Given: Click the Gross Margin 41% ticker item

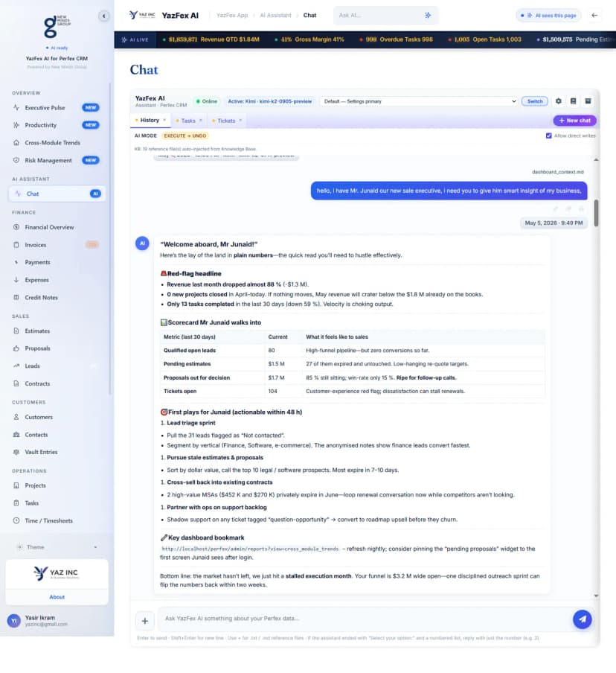Looking at the screenshot, I should pyautogui.click(x=309, y=40).
